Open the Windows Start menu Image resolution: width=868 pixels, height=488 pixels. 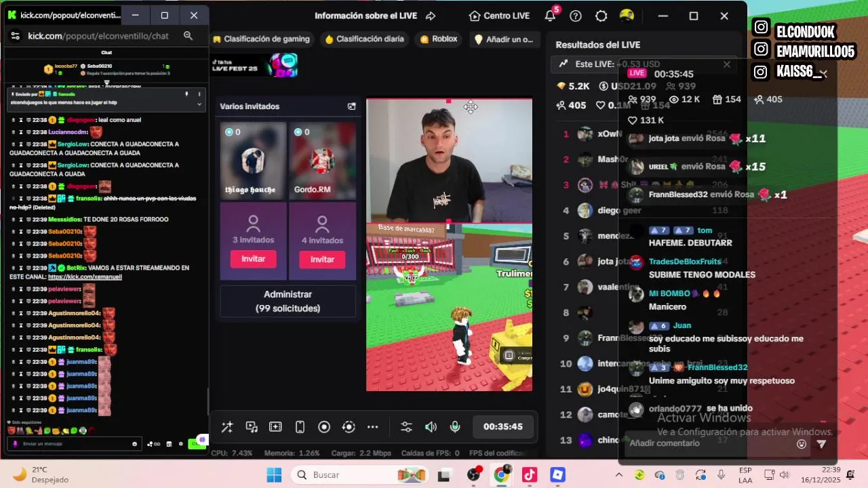274,474
